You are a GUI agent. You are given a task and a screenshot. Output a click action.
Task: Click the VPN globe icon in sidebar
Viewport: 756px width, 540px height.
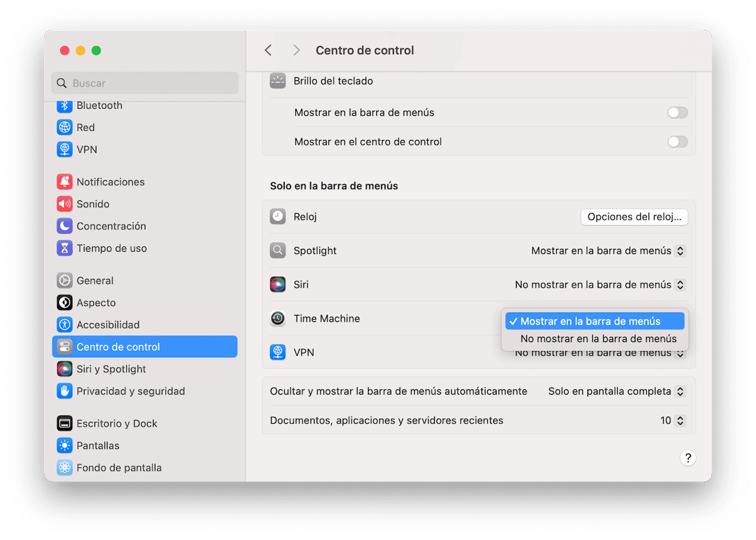pyautogui.click(x=65, y=150)
